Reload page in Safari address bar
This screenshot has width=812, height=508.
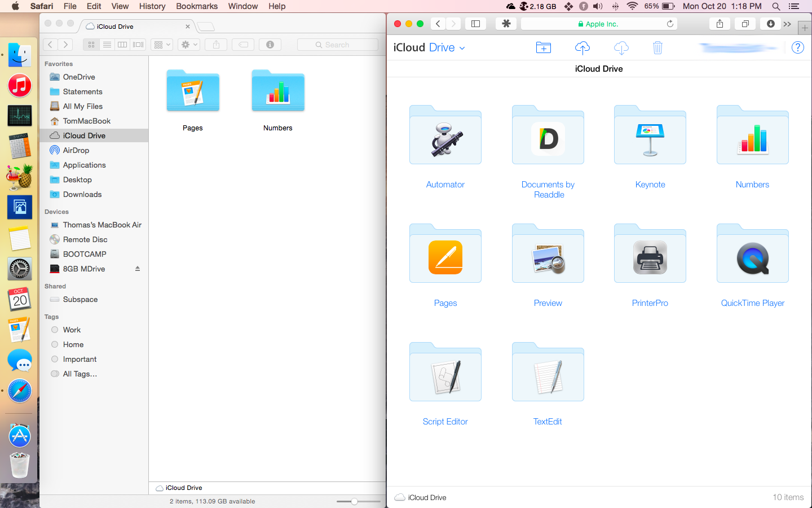(670, 24)
